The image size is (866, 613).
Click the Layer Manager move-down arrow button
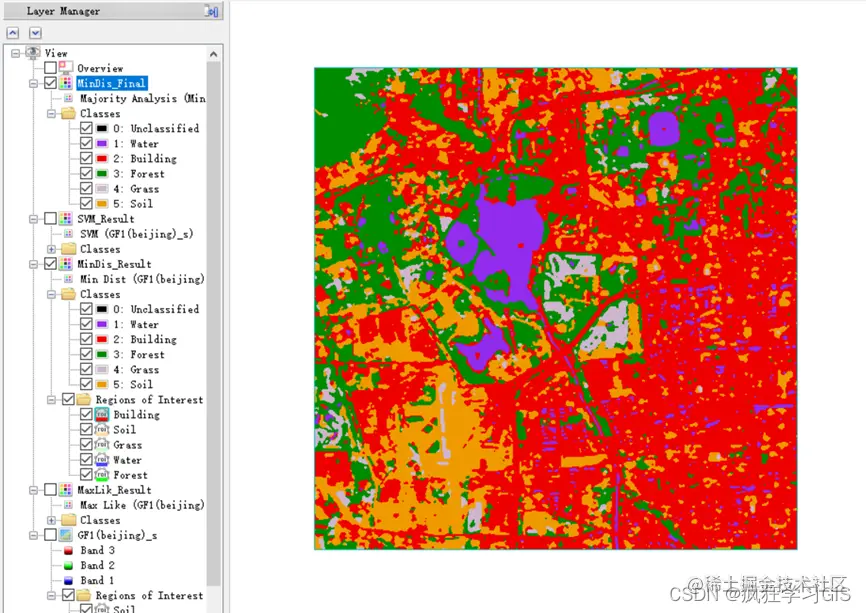point(35,33)
